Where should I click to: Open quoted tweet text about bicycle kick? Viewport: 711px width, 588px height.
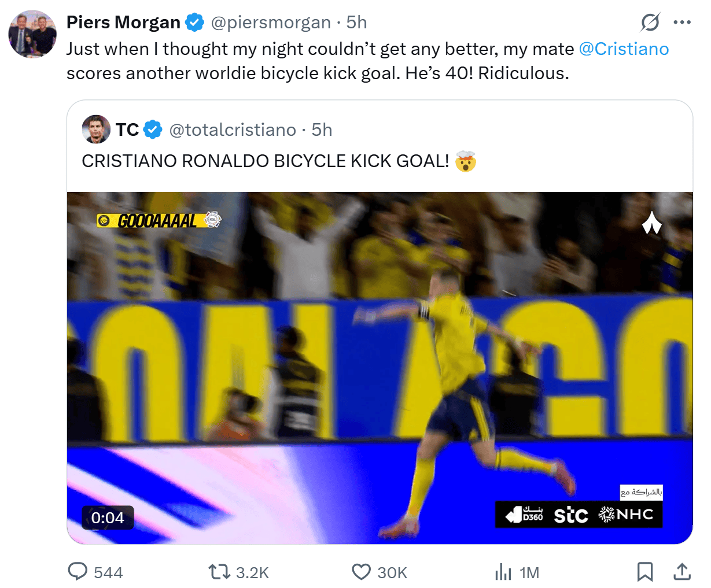pos(265,161)
